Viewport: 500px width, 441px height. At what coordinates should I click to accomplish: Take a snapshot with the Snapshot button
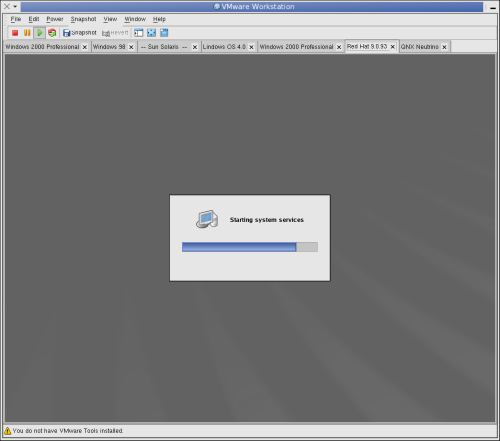click(80, 33)
